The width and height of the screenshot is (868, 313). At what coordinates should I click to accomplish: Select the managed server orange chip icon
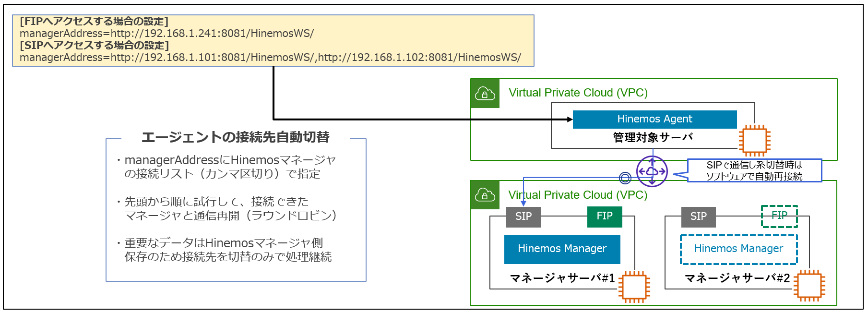coord(755,141)
